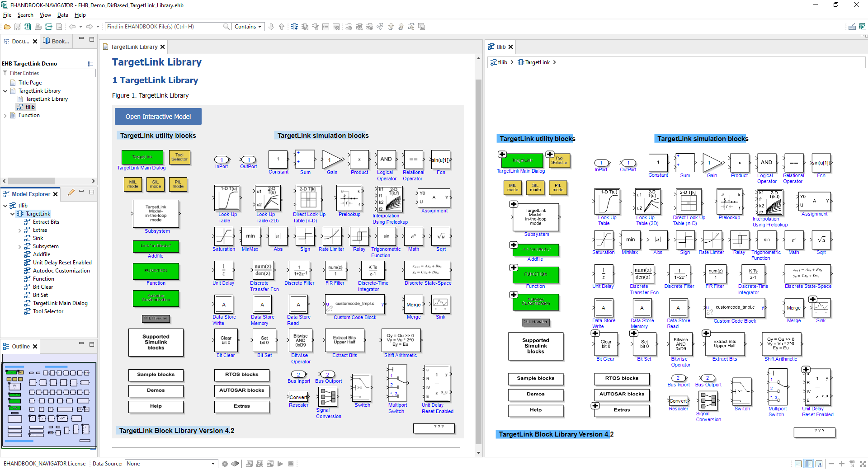The height and width of the screenshot is (470, 868).
Task: Click the navigate-back arrow icon in the toolbar
Action: coord(72,27)
